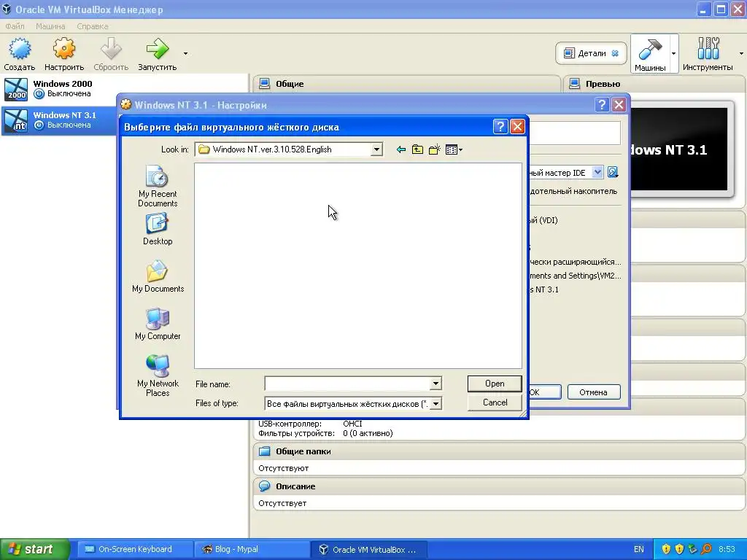Click the file dialog help question-mark button
Viewport: 747px width, 560px height.
(x=500, y=127)
